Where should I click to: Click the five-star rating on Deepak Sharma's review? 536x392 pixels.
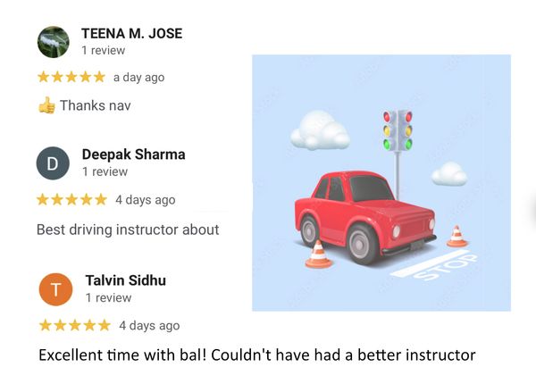71,199
